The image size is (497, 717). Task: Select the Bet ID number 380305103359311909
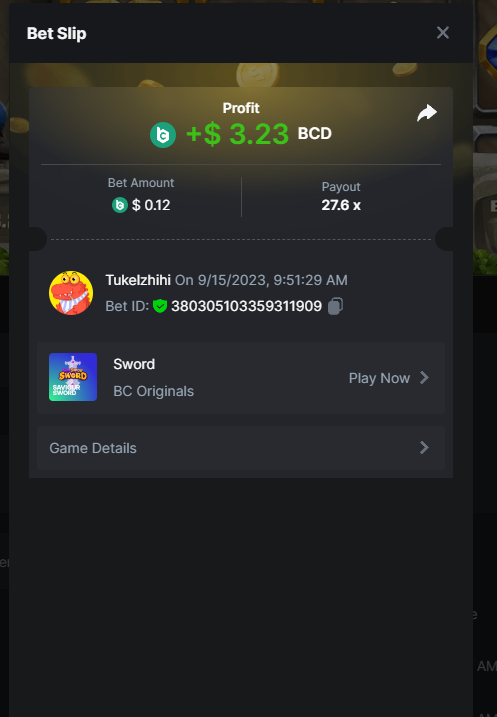click(x=246, y=306)
